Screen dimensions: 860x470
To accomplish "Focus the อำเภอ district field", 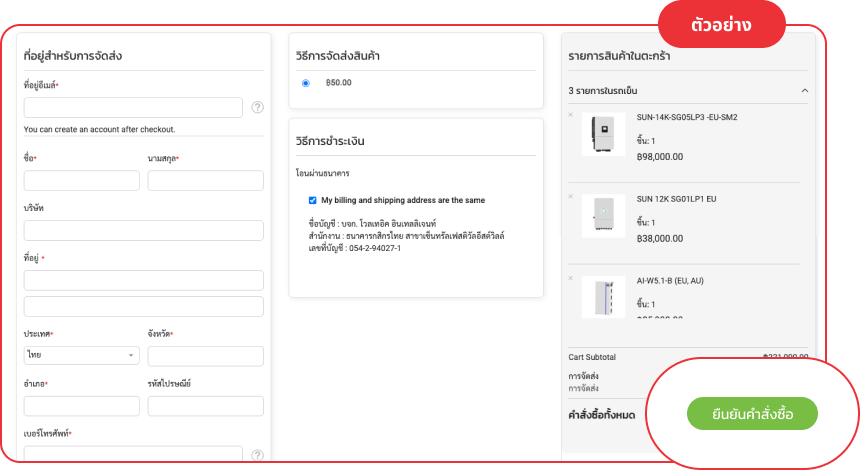I will pos(82,406).
